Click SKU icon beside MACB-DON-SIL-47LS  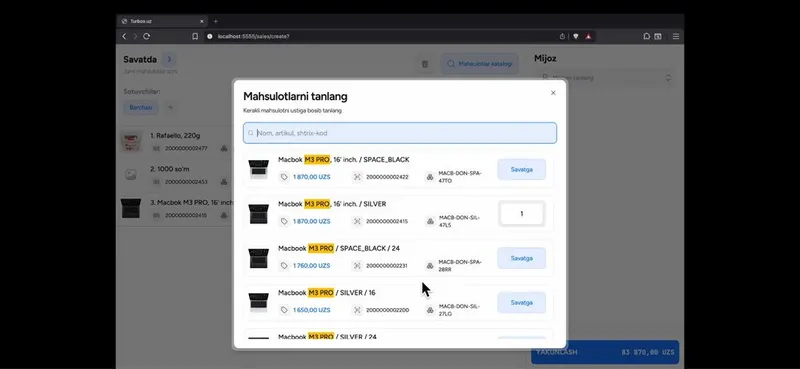(430, 221)
